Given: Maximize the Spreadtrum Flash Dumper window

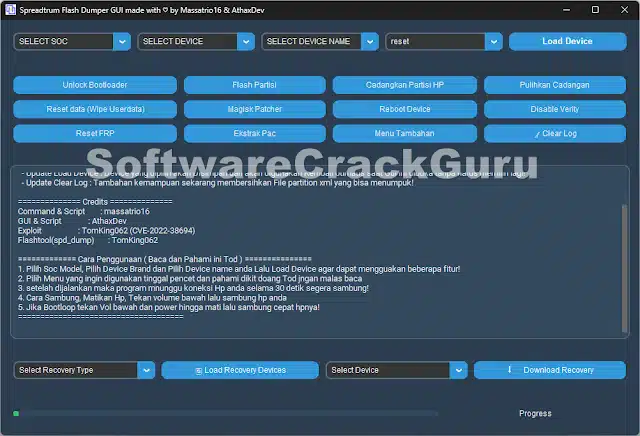Looking at the screenshot, I should [x=596, y=9].
